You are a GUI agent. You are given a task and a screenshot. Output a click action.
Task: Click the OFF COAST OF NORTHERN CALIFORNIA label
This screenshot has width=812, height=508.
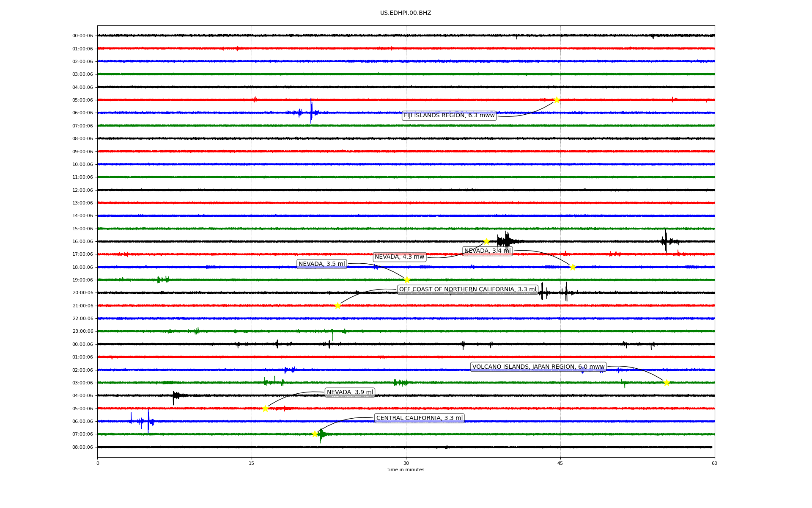click(x=467, y=290)
